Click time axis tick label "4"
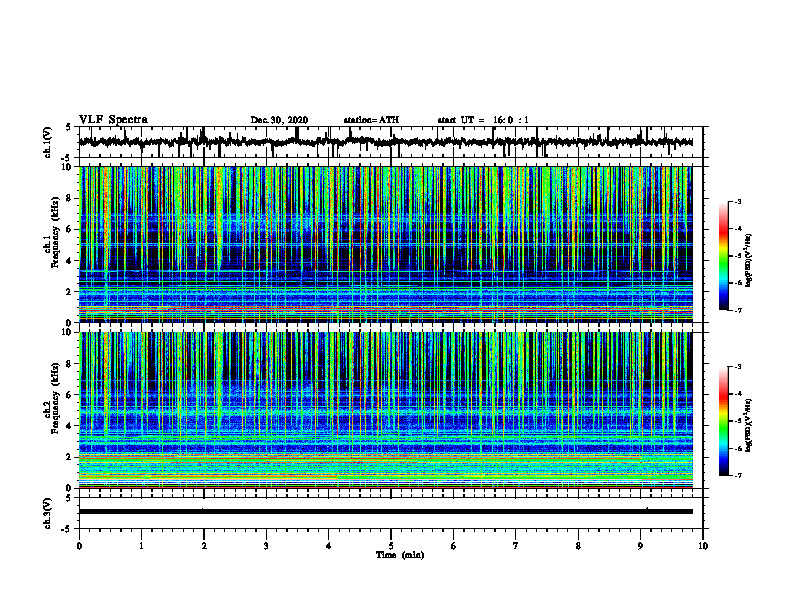The image size is (792, 612). 329,546
